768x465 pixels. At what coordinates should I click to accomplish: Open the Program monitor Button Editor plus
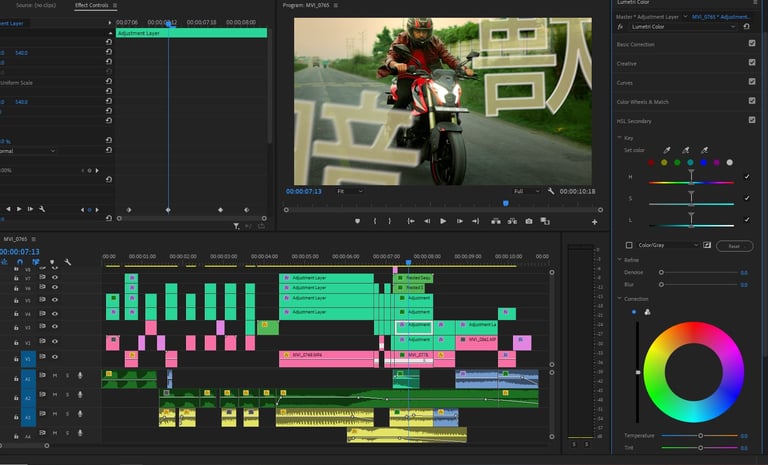coord(594,222)
